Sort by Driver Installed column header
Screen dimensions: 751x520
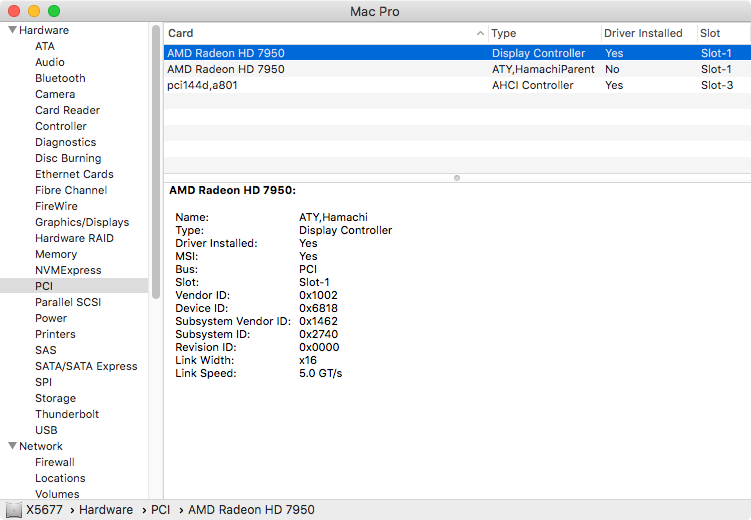(x=643, y=33)
